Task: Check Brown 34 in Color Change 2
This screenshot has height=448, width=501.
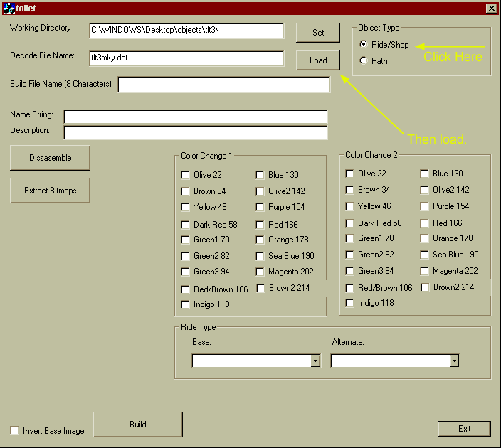Action: pyautogui.click(x=350, y=190)
